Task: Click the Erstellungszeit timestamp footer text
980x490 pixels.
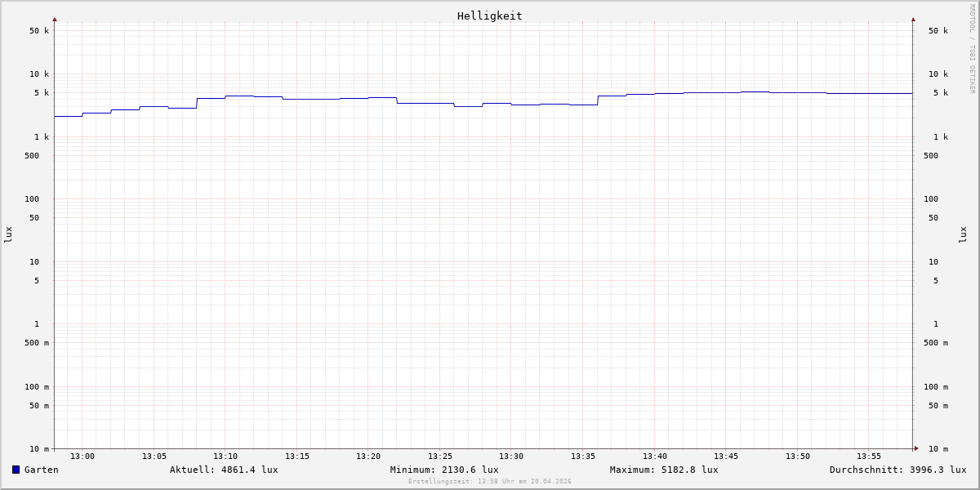Action: pos(489,482)
